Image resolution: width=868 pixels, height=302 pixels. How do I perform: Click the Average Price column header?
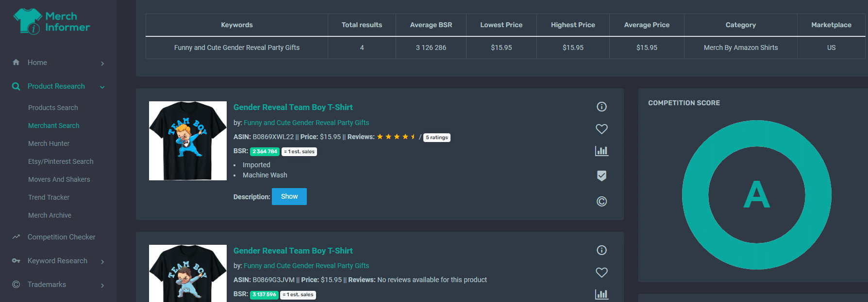[647, 25]
